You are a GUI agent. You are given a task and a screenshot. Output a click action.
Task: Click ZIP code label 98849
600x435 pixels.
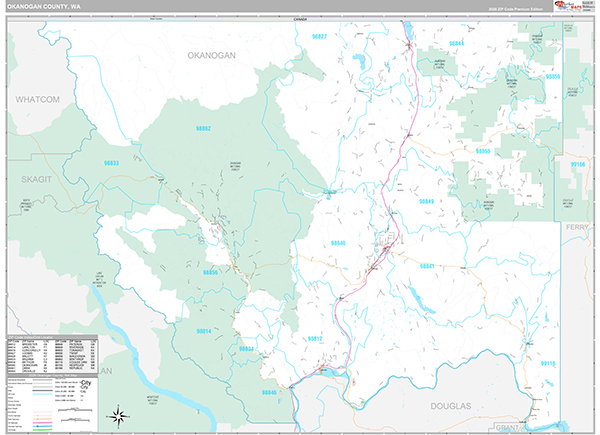tap(426, 201)
